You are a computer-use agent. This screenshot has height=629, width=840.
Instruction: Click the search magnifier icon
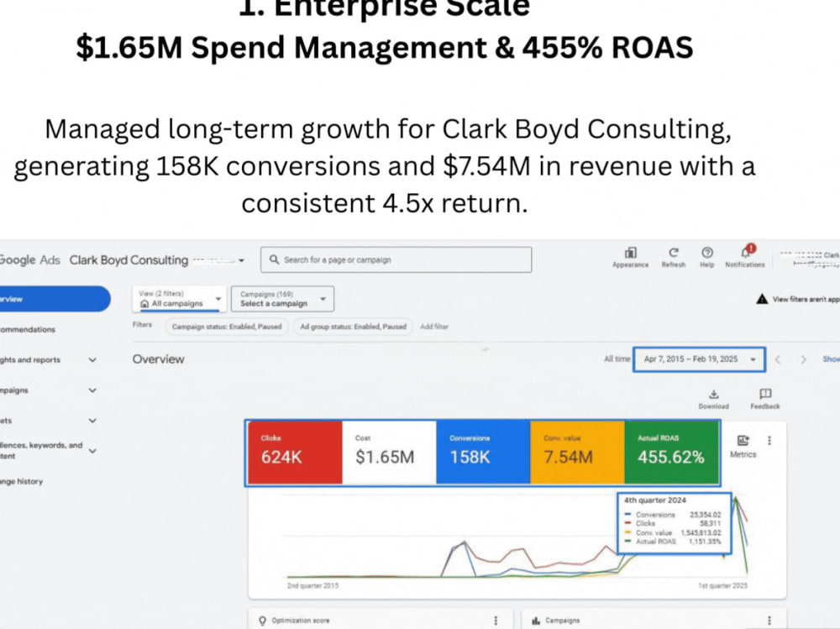point(275,259)
